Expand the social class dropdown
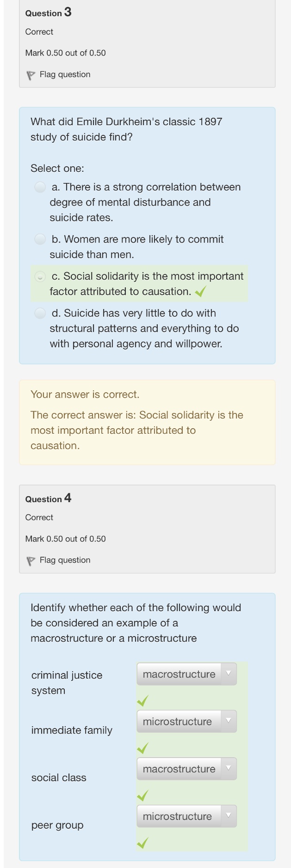Viewport: 291px width, 868px height. [x=186, y=769]
